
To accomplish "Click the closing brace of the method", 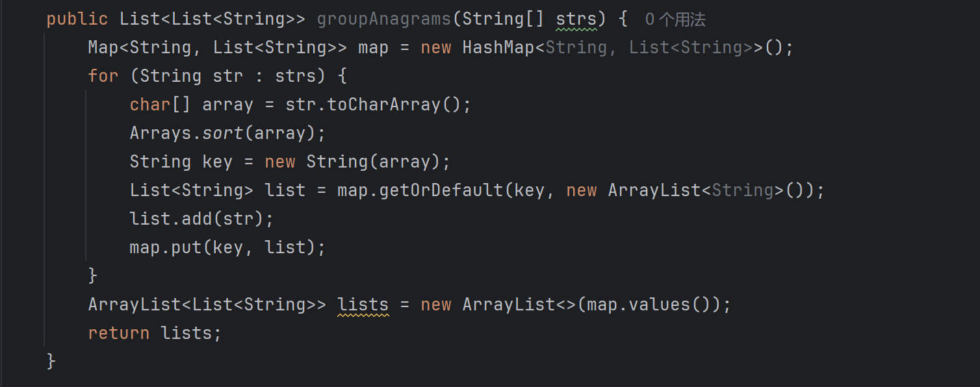I will (x=51, y=362).
